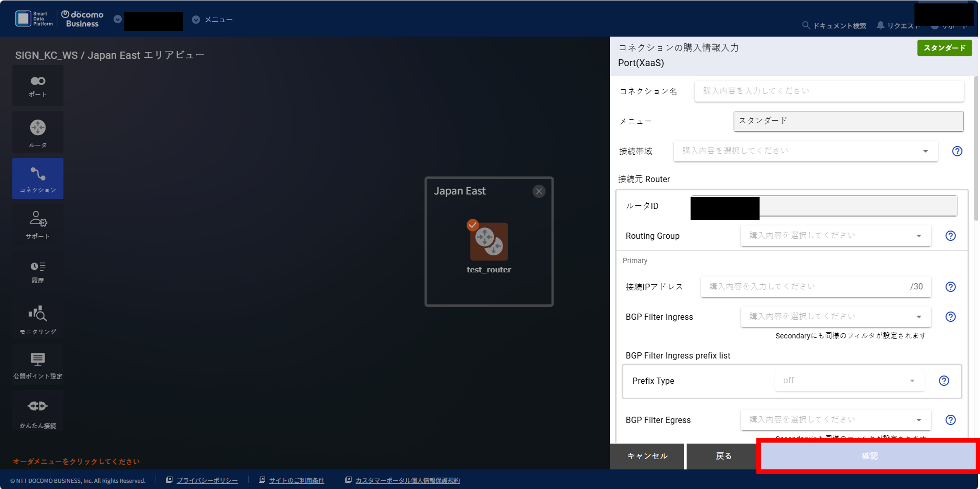The height and width of the screenshot is (489, 980).
Task: Open help for 接続IPアドレス
Action: (950, 287)
